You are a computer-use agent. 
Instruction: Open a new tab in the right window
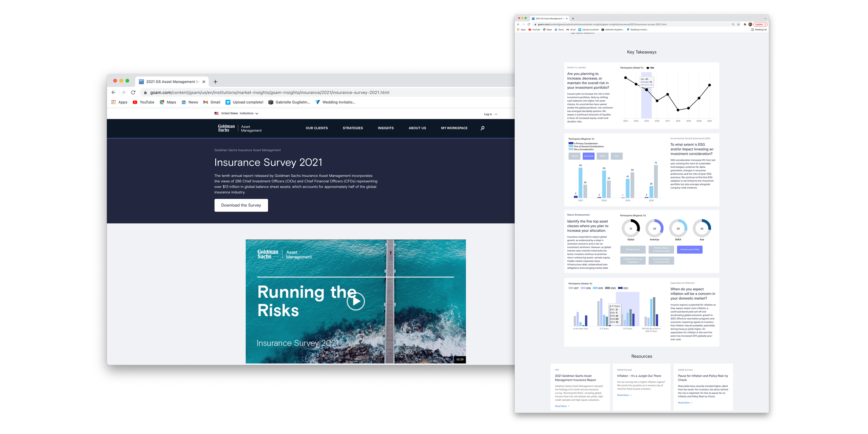pos(573,18)
